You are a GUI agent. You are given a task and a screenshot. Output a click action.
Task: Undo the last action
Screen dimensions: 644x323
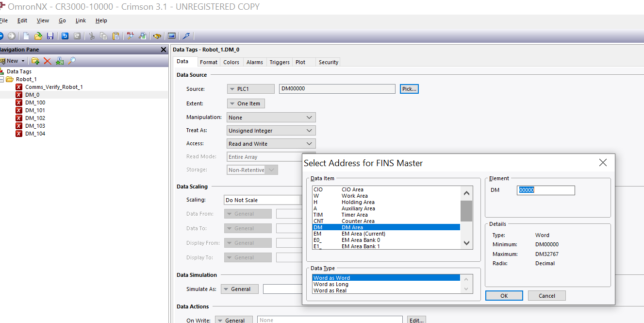[x=65, y=36]
